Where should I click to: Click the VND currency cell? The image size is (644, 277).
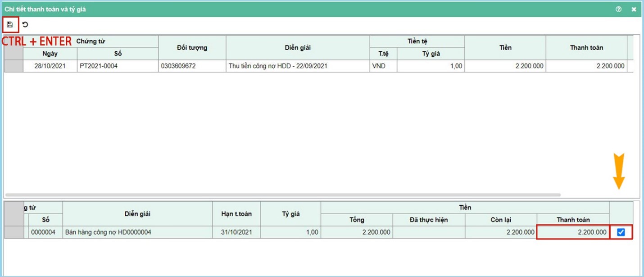383,66
